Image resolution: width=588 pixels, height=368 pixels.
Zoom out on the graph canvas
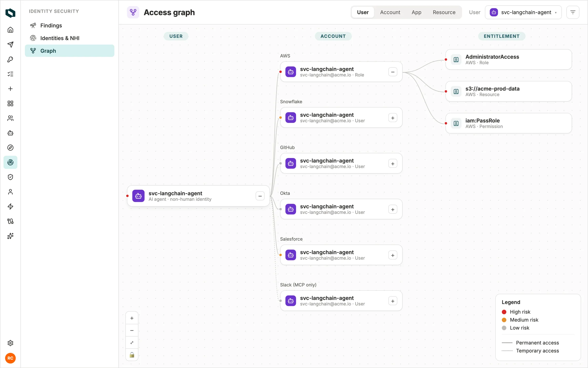point(132,330)
